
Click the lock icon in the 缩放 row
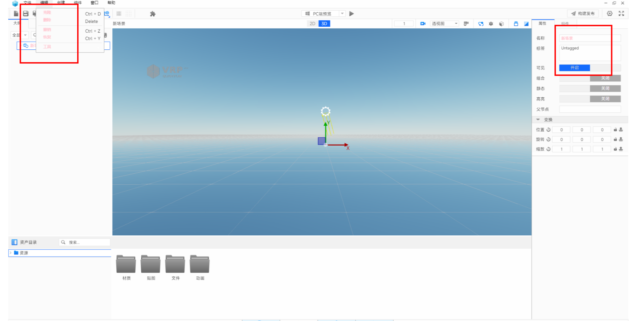[x=615, y=149]
